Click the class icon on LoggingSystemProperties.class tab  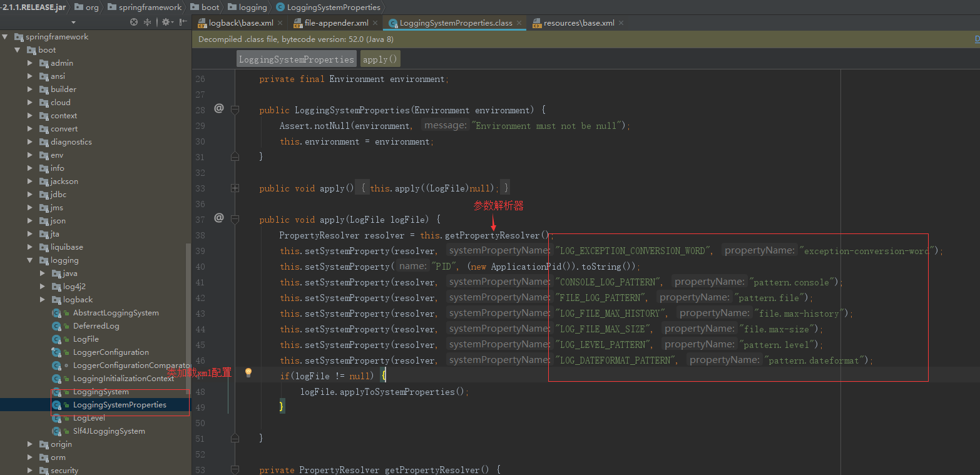coord(393,23)
